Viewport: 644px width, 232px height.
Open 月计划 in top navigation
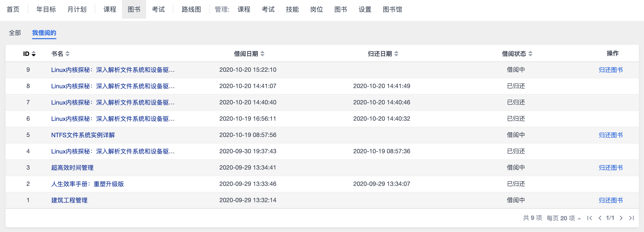point(77,10)
